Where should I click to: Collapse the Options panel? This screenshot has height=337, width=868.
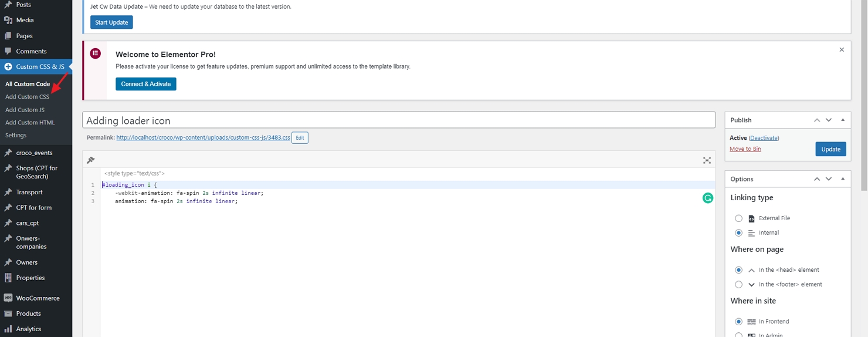(x=843, y=178)
